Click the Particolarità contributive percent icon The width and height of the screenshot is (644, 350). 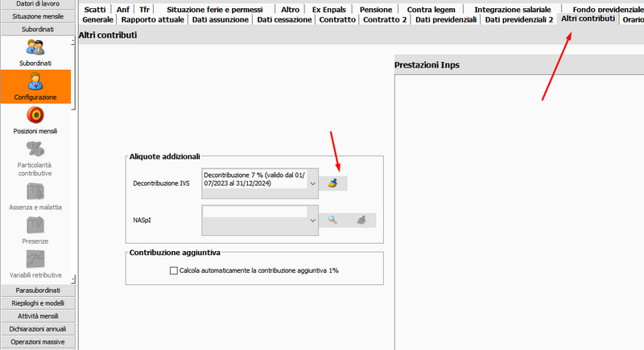pos(35,150)
